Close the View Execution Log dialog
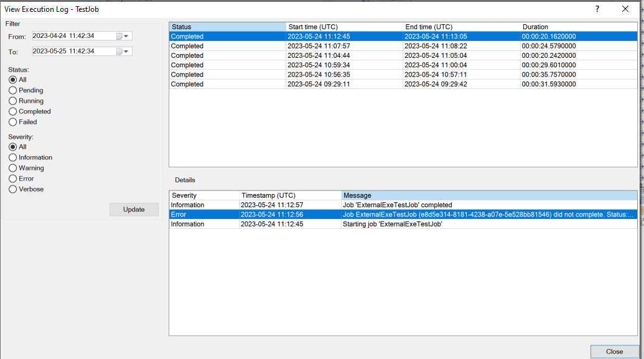Viewport: 644px width, 359px height. click(x=625, y=9)
